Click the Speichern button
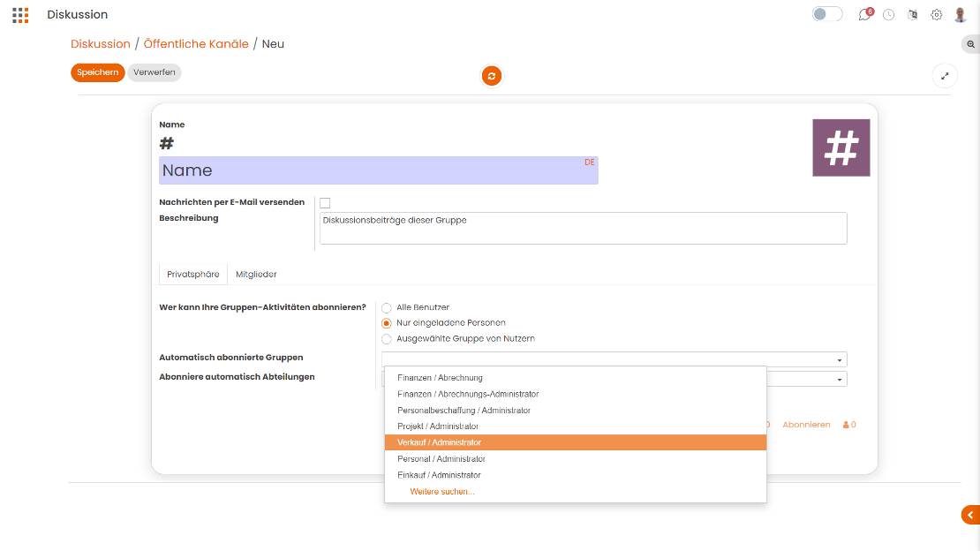The width and height of the screenshot is (980, 551). click(97, 72)
